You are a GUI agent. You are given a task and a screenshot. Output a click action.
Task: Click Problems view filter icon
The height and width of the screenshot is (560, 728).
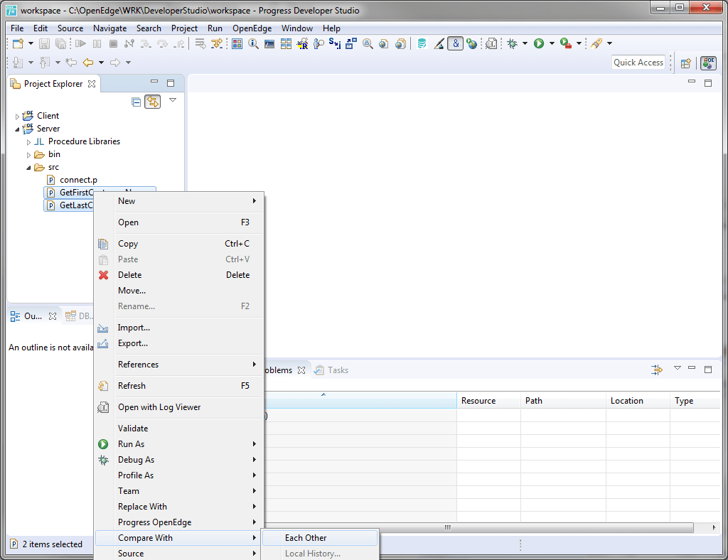click(656, 370)
